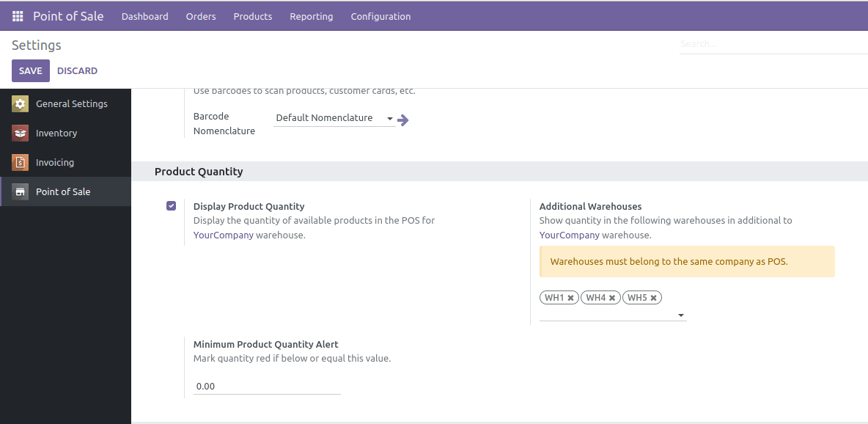
Task: Expand the Barcode Nomenclature dropdown
Action: [x=389, y=119]
